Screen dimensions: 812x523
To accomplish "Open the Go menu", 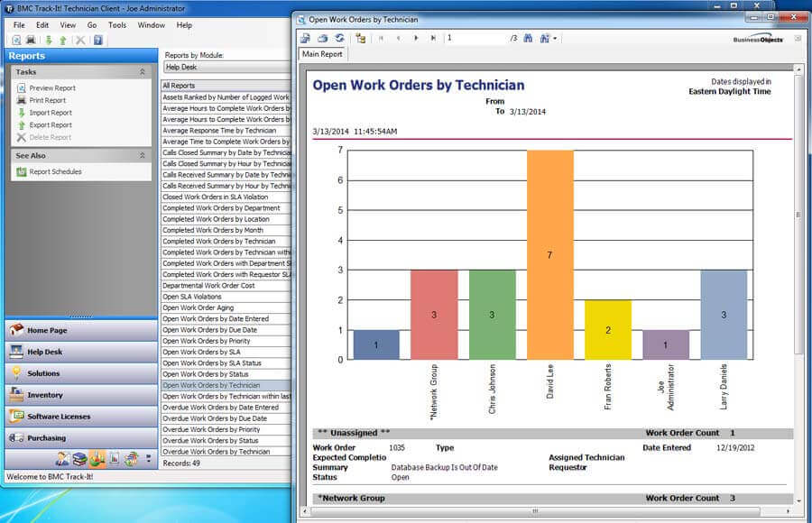I will click(x=92, y=25).
